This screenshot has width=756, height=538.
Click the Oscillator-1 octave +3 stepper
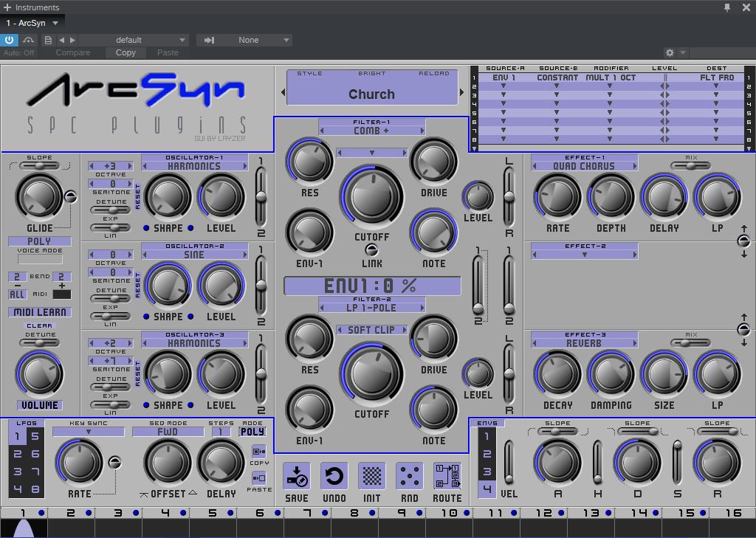click(111, 166)
